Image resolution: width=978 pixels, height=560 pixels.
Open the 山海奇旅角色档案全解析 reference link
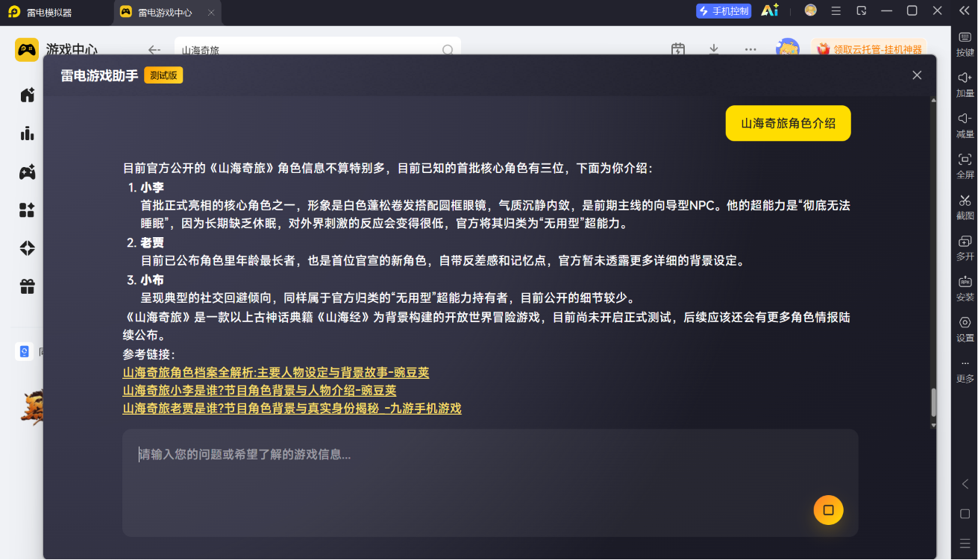276,373
